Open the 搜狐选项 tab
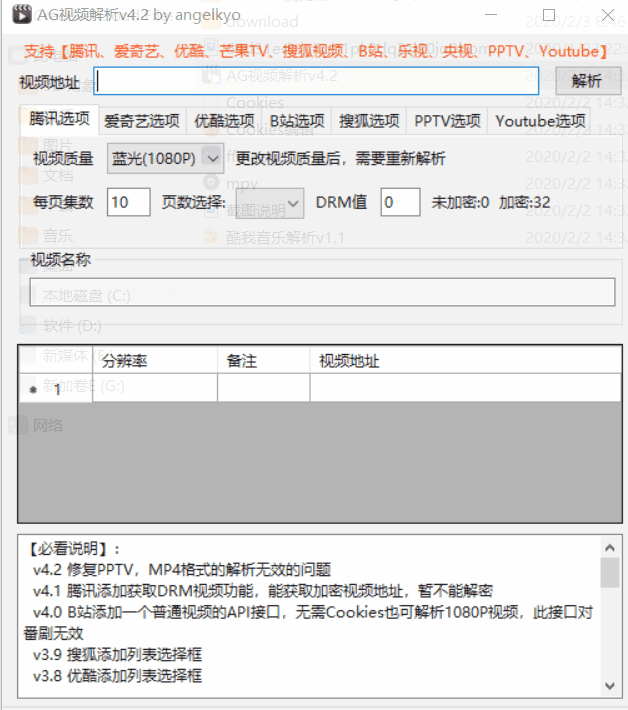Image resolution: width=628 pixels, height=710 pixels. click(x=369, y=121)
